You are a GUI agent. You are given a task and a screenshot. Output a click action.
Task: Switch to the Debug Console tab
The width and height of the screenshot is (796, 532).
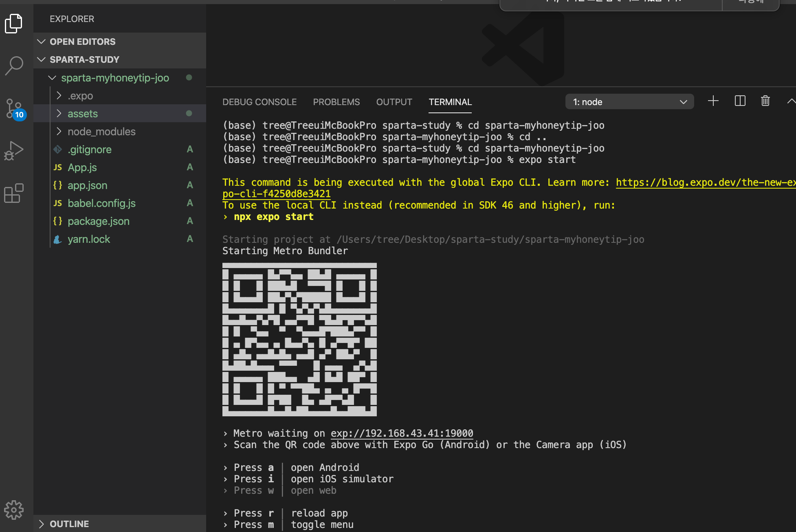(x=259, y=102)
